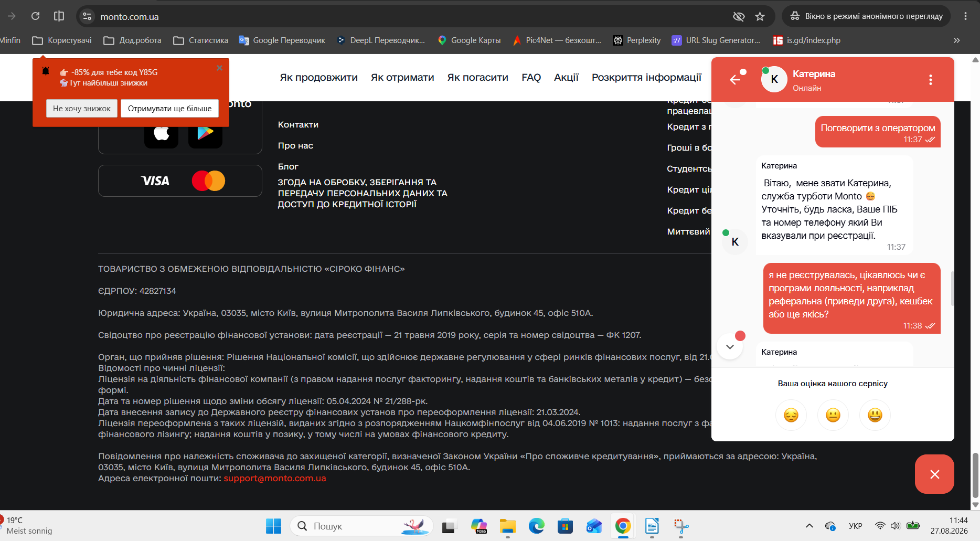Open the 'Контакти' footer link
The width and height of the screenshot is (980, 541).
pyautogui.click(x=298, y=124)
